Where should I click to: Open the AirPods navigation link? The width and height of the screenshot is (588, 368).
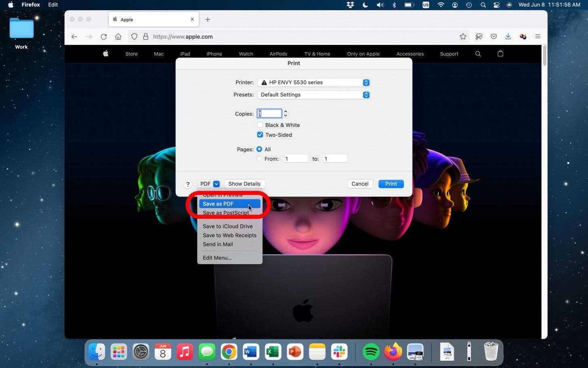(278, 54)
